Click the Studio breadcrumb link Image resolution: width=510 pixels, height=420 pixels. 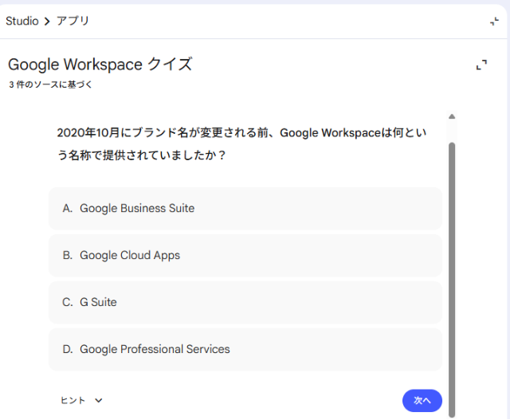click(x=22, y=22)
